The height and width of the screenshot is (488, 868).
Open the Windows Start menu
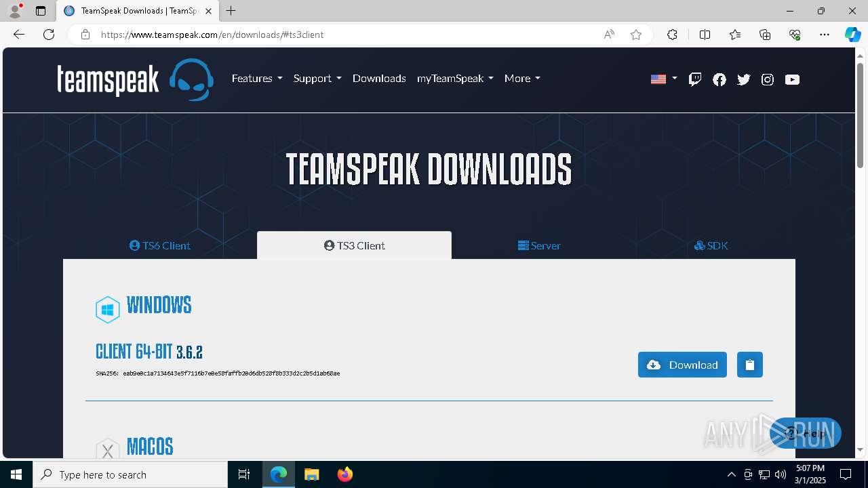pyautogui.click(x=16, y=474)
